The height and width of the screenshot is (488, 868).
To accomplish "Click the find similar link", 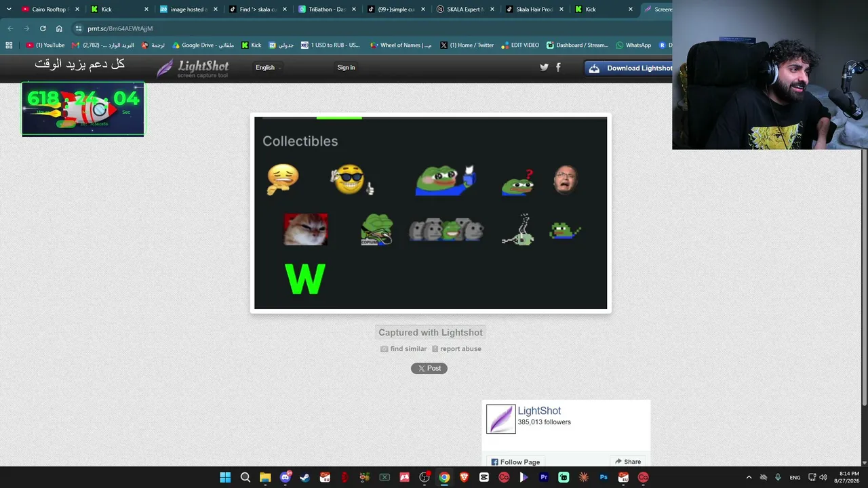I will [x=403, y=349].
